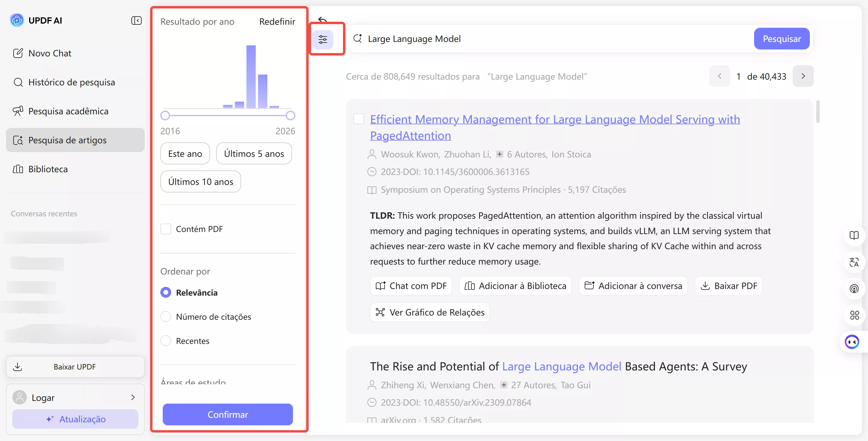This screenshot has width=868, height=441.
Task: Open the book reader icon on right
Action: (854, 235)
